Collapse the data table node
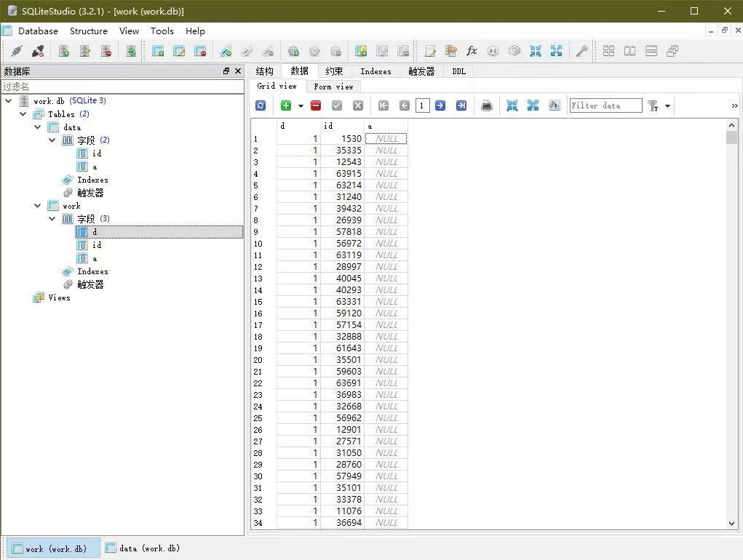Image resolution: width=743 pixels, height=560 pixels. point(37,127)
